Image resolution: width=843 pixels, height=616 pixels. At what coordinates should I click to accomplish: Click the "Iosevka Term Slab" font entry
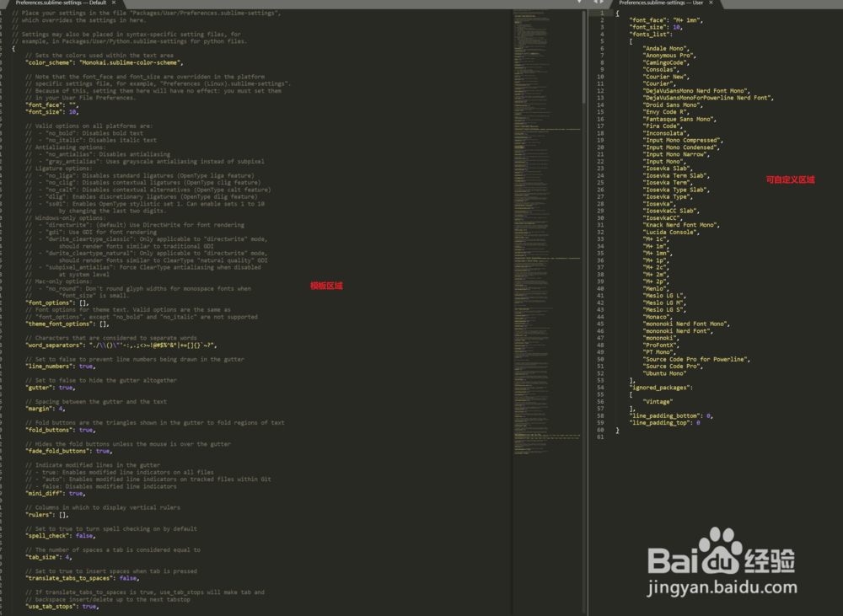tap(676, 176)
